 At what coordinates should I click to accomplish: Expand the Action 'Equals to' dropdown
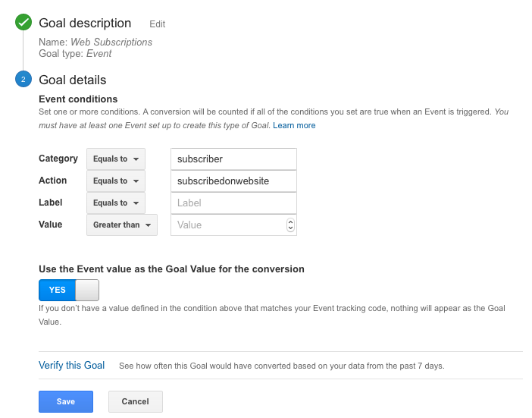click(x=115, y=181)
